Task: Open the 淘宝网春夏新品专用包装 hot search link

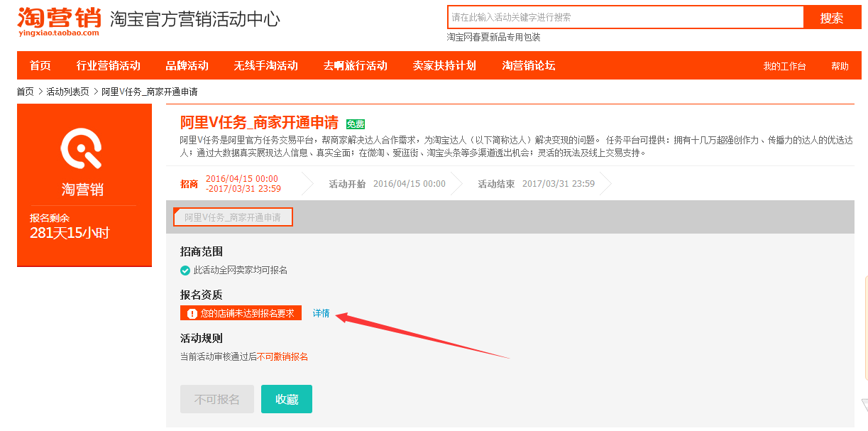Action: tap(493, 38)
